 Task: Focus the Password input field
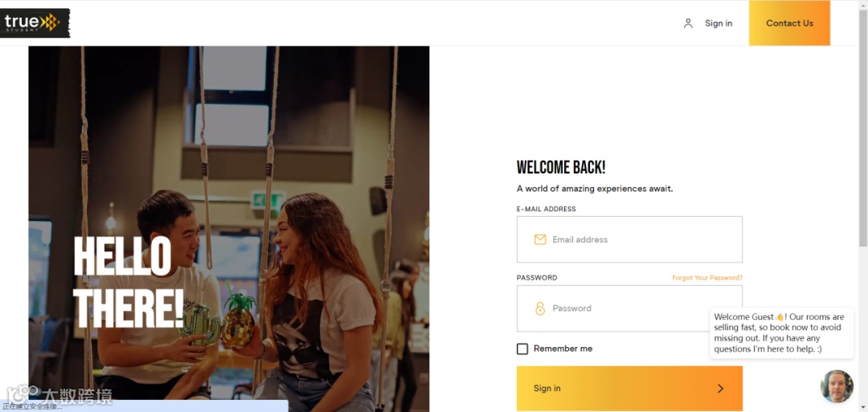(629, 308)
